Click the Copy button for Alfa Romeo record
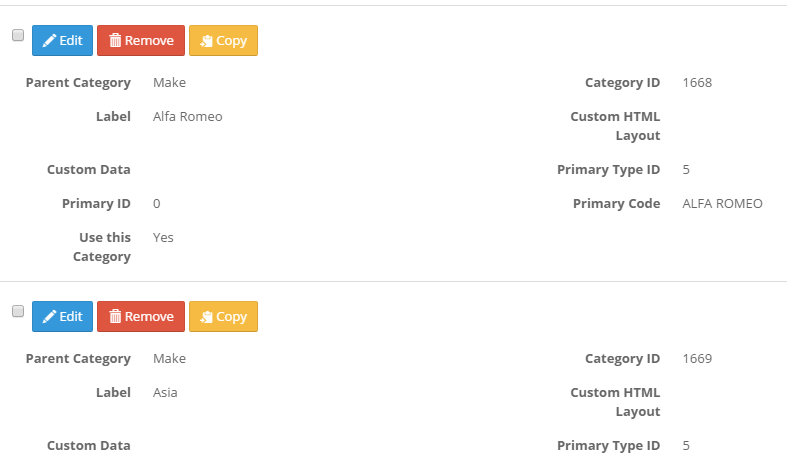The width and height of the screenshot is (787, 461). 223,40
